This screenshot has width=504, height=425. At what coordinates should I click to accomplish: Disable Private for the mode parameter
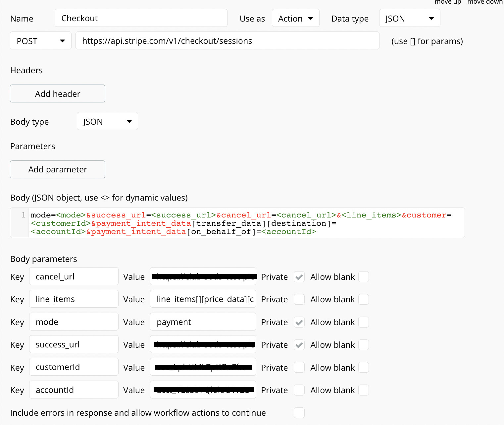299,322
